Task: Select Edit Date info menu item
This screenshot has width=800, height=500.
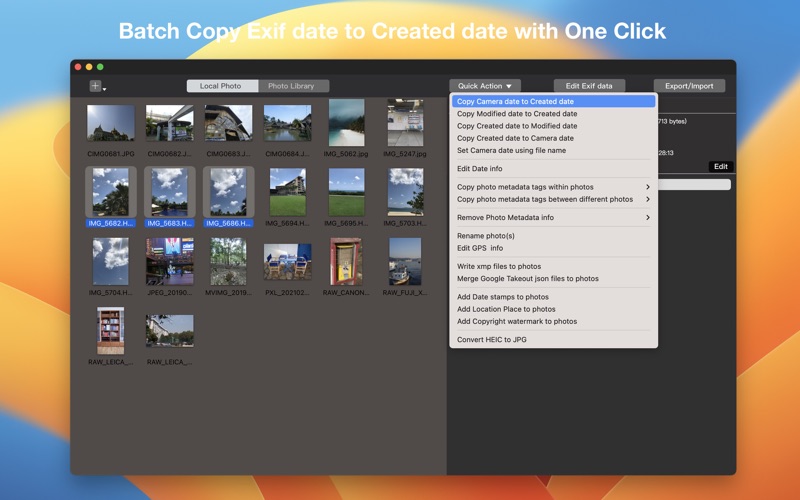Action: point(553,169)
